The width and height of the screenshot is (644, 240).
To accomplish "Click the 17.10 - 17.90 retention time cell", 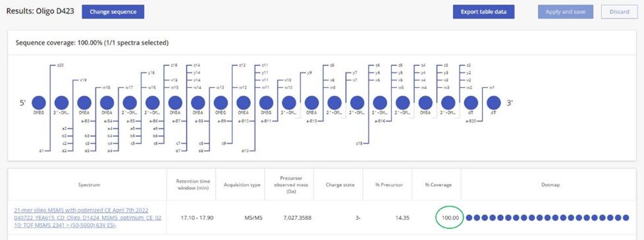I will click(x=196, y=218).
